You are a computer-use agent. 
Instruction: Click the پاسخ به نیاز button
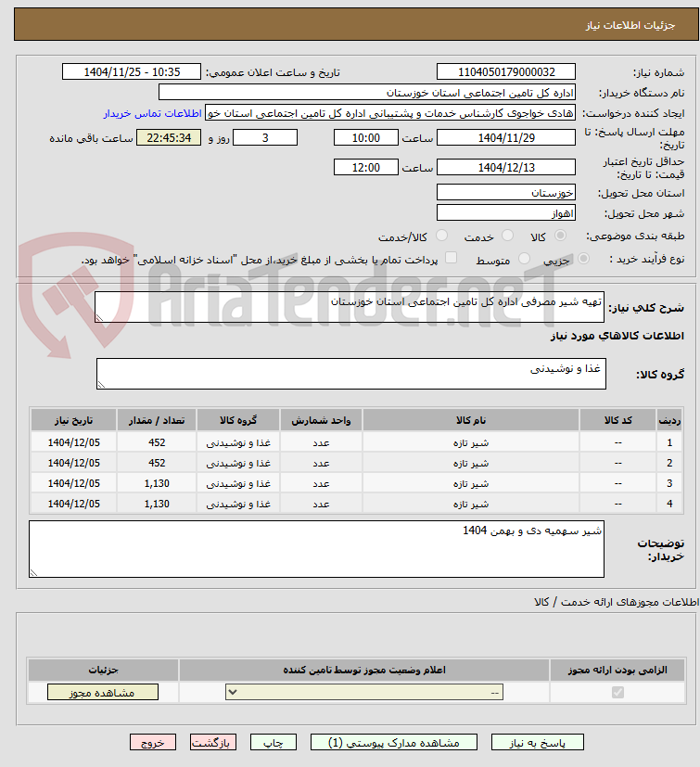[x=537, y=743]
